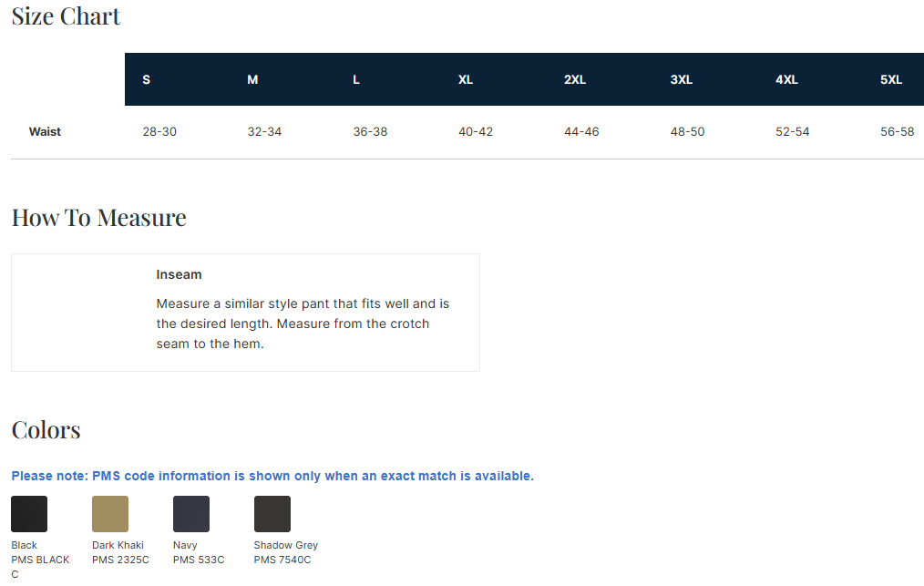924x586 pixels.
Task: Click the 28-30 waist measurement cell
Action: [159, 132]
